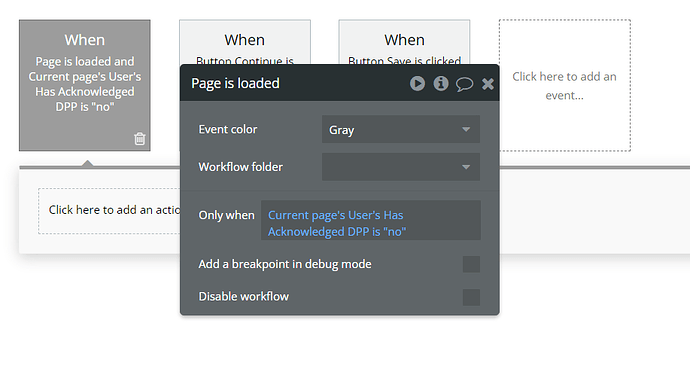The height and width of the screenshot is (386, 690).
Task: Select the Button Continue is clicked event
Action: [x=245, y=43]
